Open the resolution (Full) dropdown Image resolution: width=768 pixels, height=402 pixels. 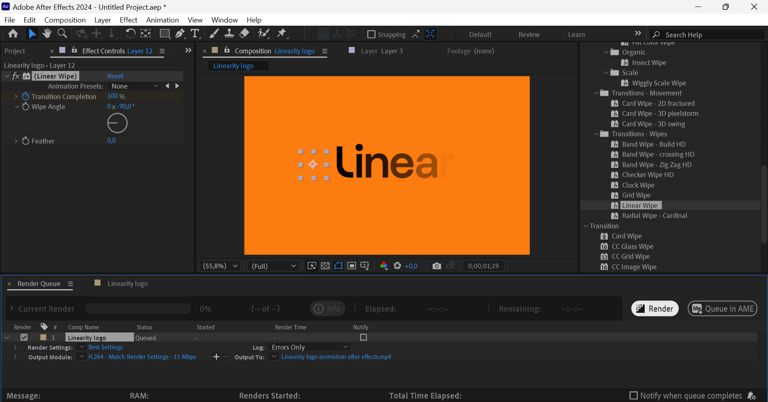273,266
